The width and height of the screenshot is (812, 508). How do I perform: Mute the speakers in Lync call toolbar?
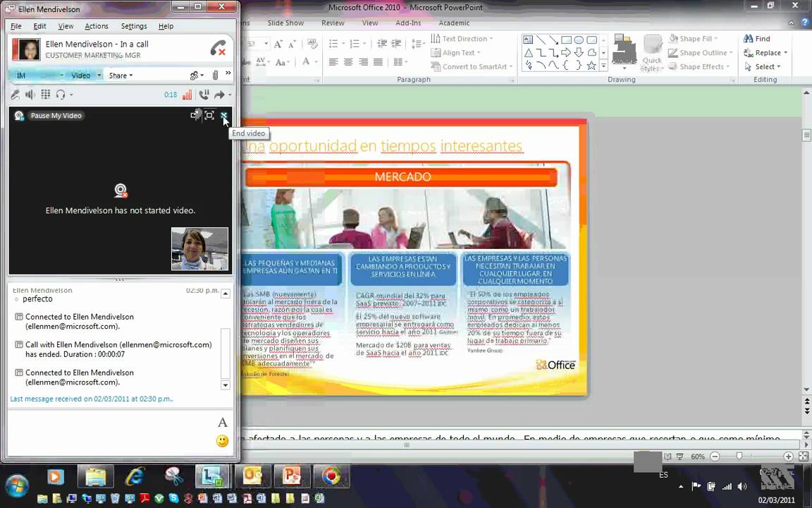pos(30,95)
